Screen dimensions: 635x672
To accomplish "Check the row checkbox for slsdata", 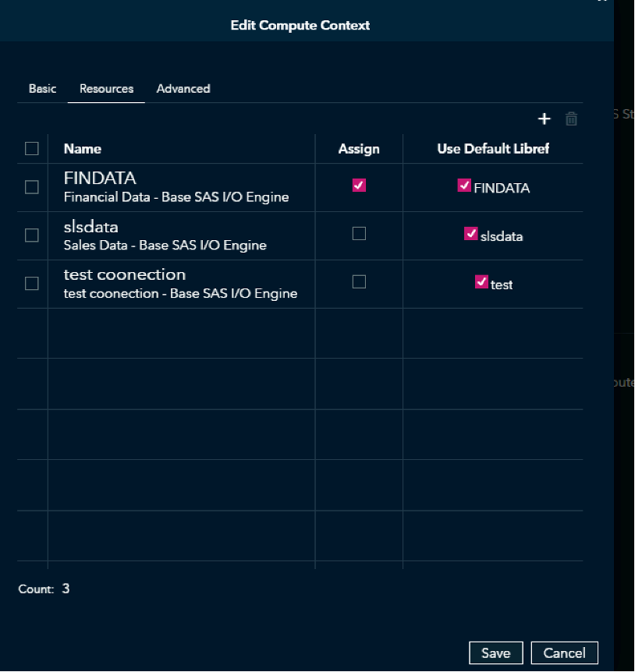I will 31,235.
